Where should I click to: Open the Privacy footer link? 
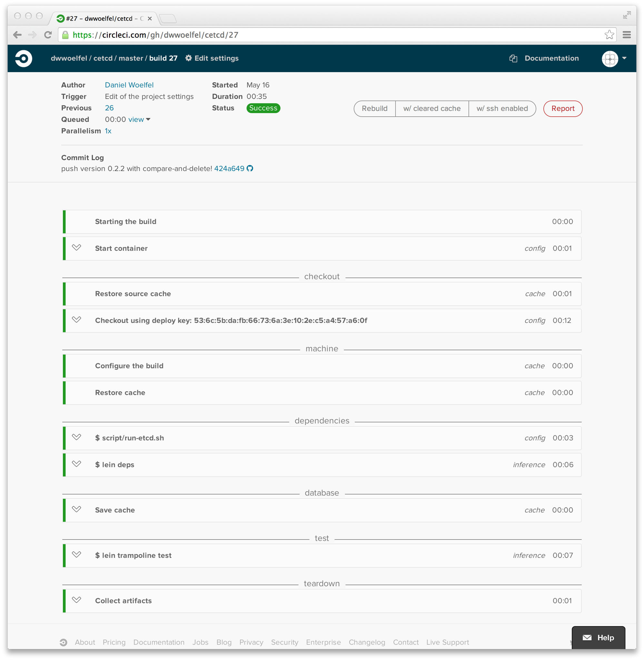point(251,642)
